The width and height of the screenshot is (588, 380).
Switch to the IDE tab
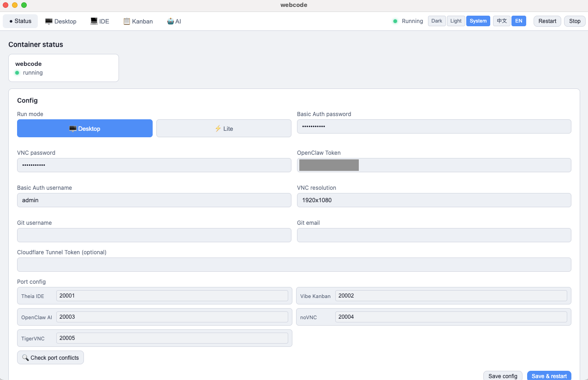(x=100, y=21)
